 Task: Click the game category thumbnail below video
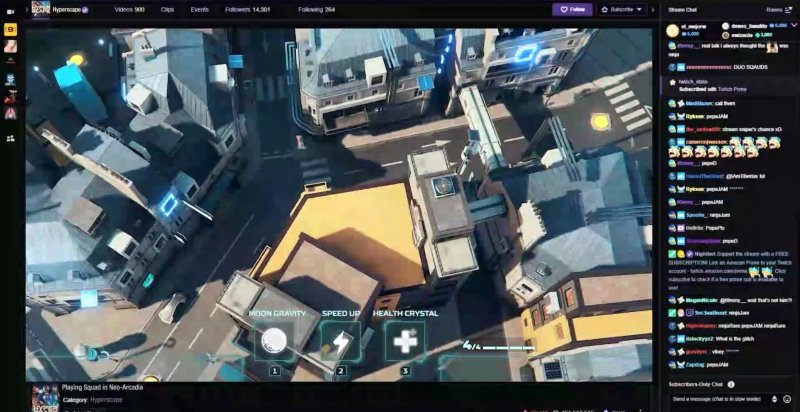tap(45, 398)
